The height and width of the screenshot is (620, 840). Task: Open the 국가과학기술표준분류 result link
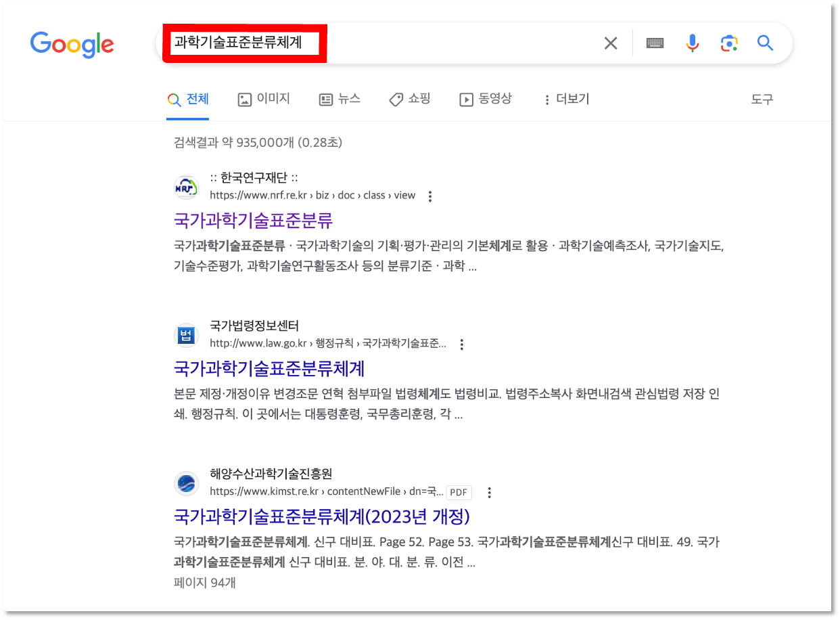254,220
